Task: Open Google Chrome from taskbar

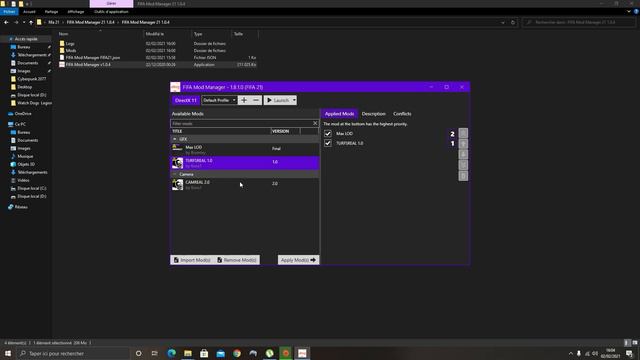Action: point(237,353)
